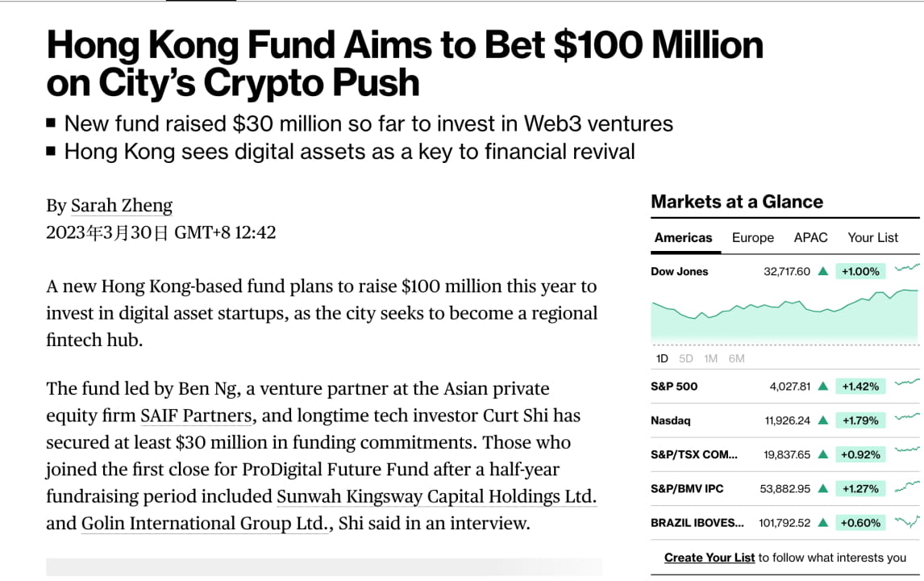Click the S&P 500 sparkline chart icon
This screenshot has width=924, height=581.
[907, 386]
